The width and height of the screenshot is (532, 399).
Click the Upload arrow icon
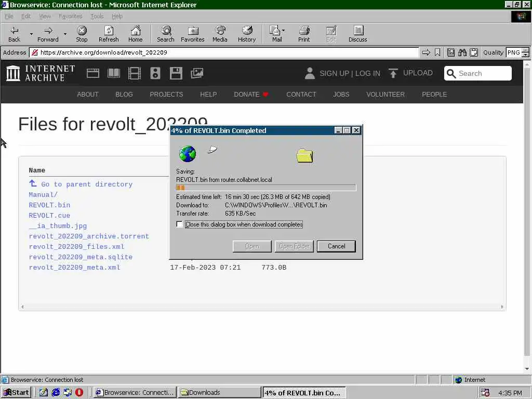(393, 73)
